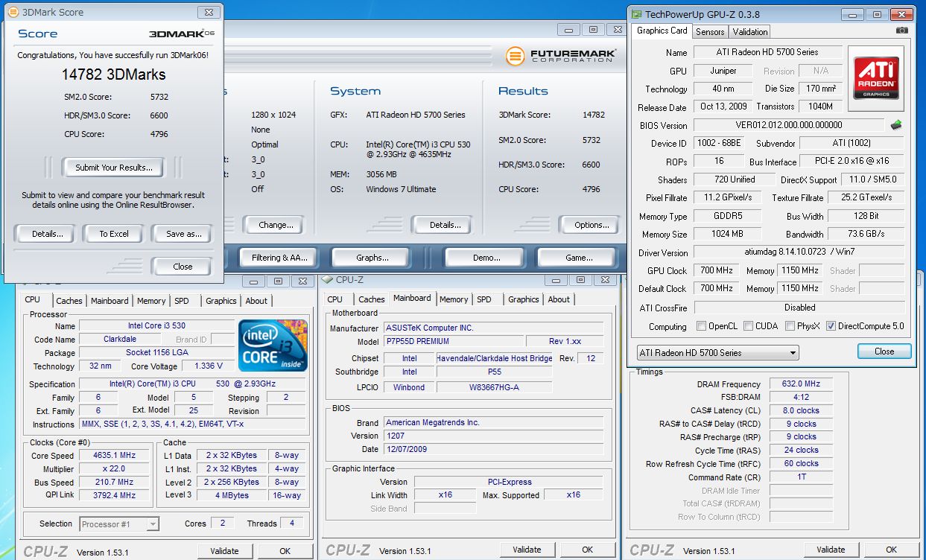Open the Validation tab in GPU-Z
Image resolution: width=926 pixels, height=560 pixels.
pos(750,32)
